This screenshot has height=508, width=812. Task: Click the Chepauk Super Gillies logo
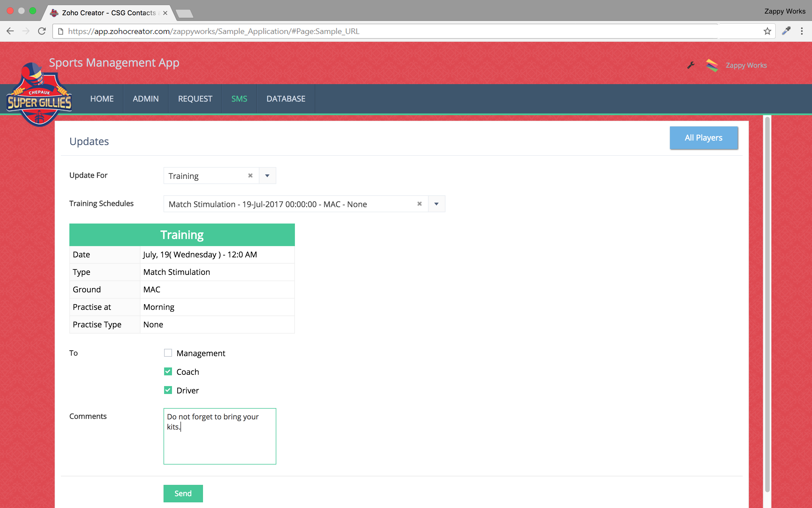(x=39, y=95)
